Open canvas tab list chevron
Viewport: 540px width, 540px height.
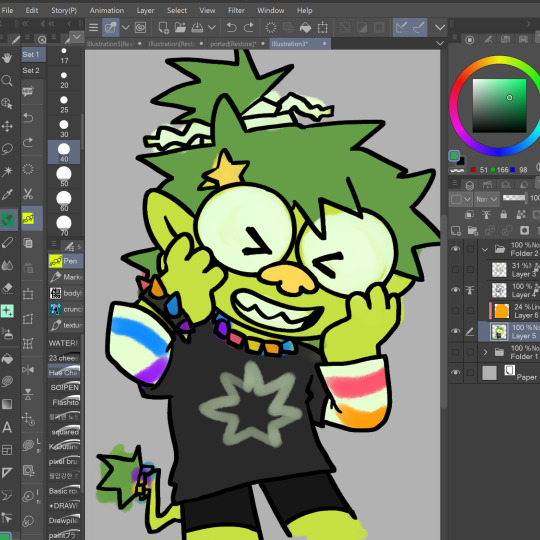coord(440,43)
